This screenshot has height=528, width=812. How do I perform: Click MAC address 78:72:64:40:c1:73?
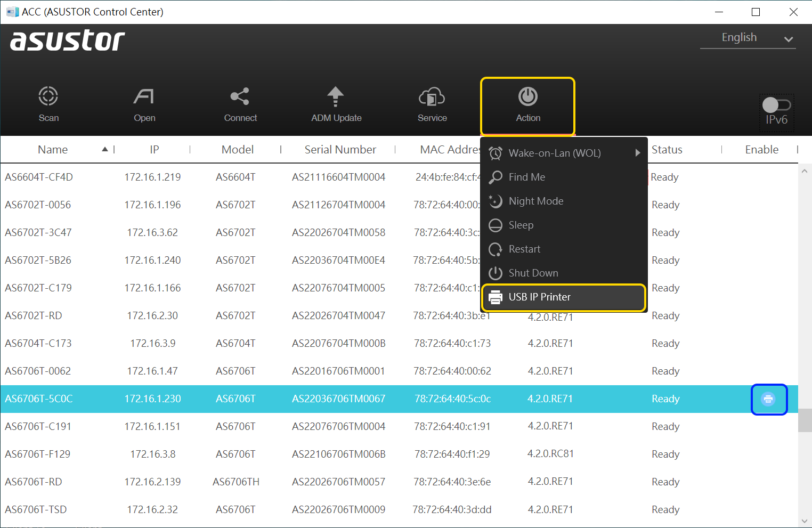452,344
